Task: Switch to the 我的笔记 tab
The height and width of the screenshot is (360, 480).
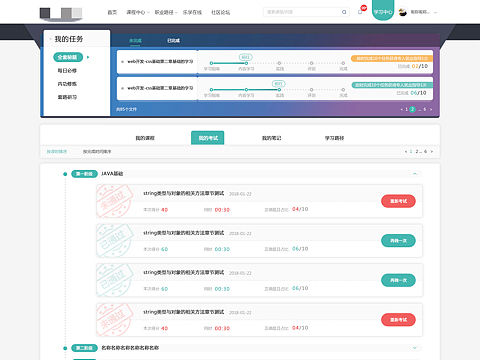Action: click(x=272, y=138)
